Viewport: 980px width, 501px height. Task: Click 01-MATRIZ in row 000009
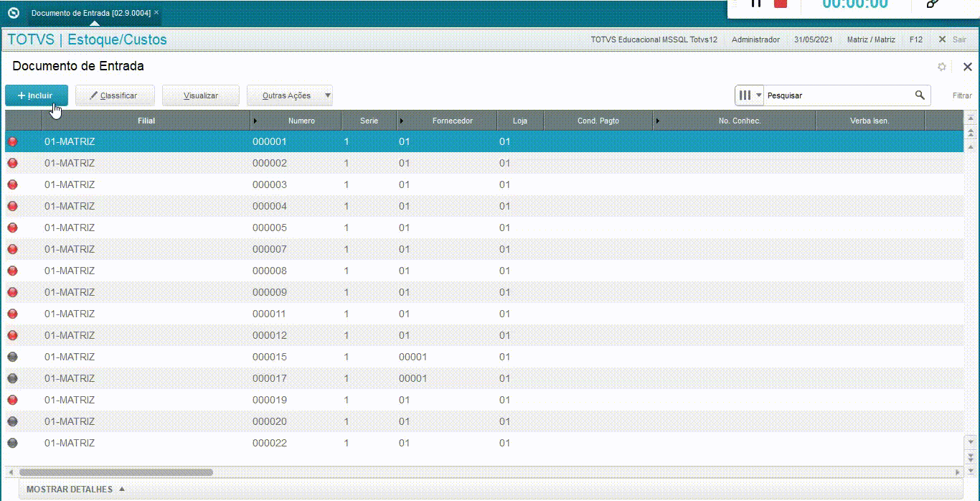[70, 292]
